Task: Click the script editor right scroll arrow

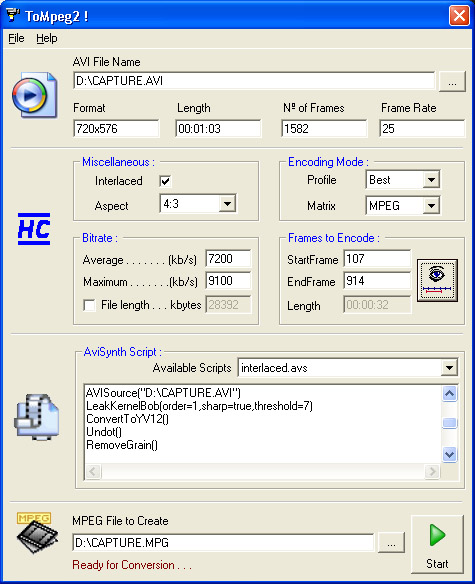Action: [432, 472]
